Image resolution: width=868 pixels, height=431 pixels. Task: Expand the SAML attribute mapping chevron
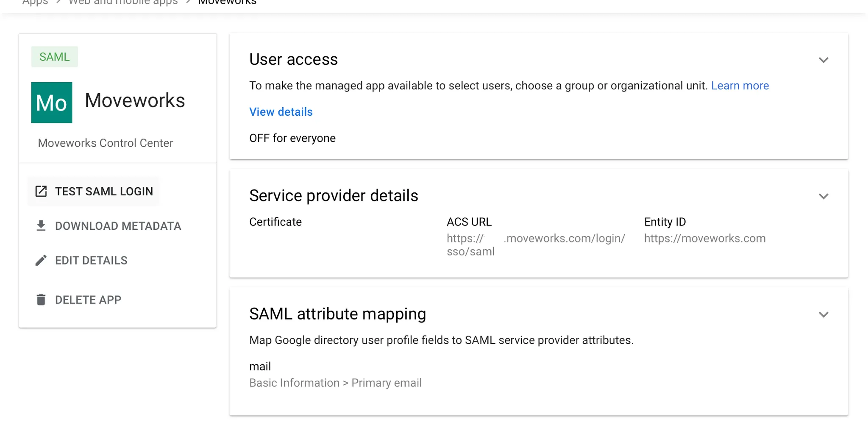pyautogui.click(x=823, y=314)
